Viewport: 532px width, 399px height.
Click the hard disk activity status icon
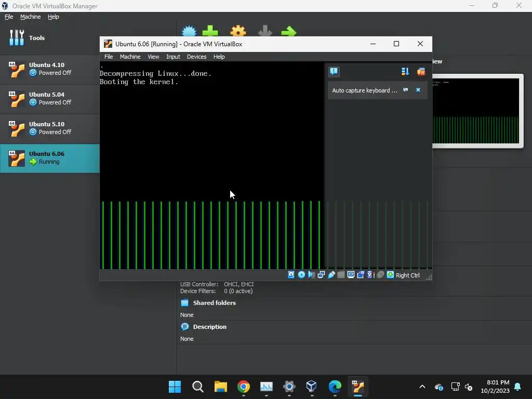click(x=291, y=275)
